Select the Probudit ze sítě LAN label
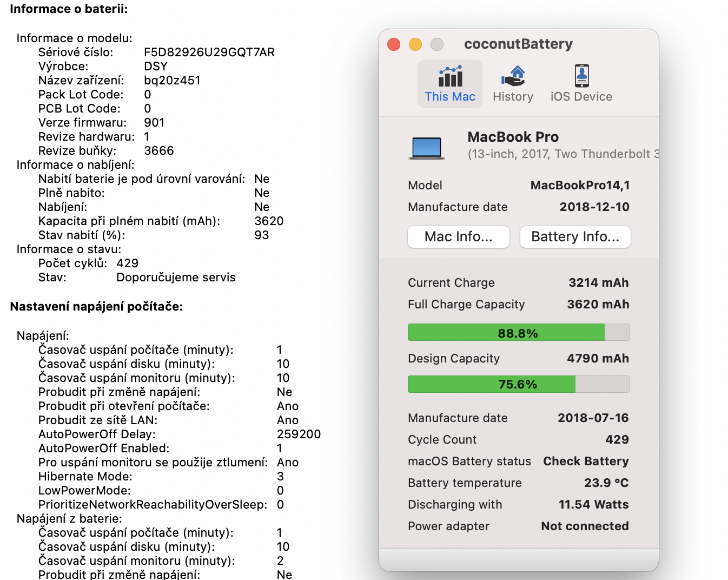This screenshot has height=580, width=728. coord(98,420)
